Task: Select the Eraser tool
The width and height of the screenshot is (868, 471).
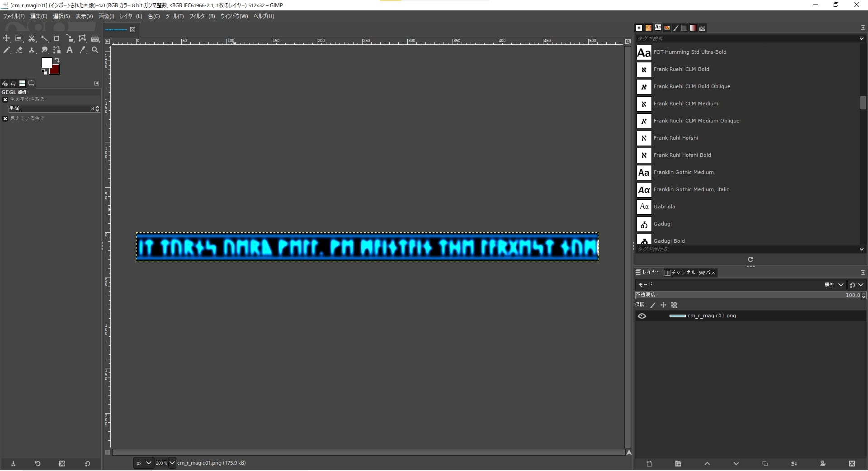Action: [19, 50]
